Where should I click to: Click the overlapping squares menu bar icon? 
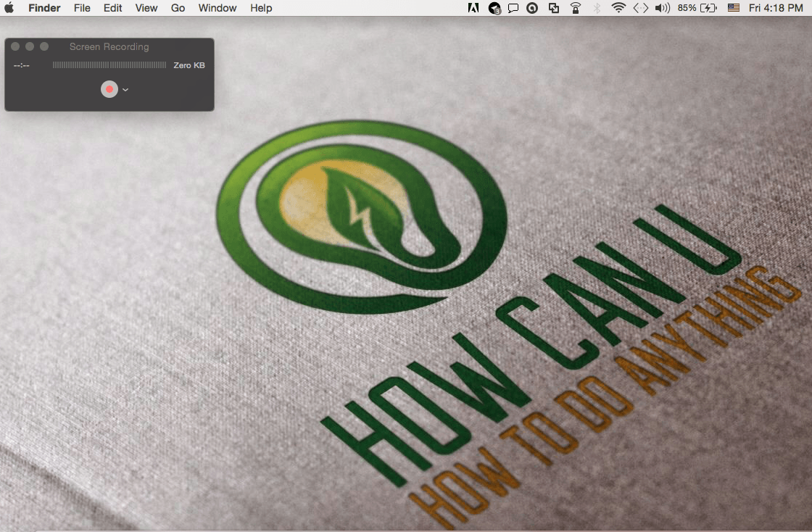coord(554,8)
